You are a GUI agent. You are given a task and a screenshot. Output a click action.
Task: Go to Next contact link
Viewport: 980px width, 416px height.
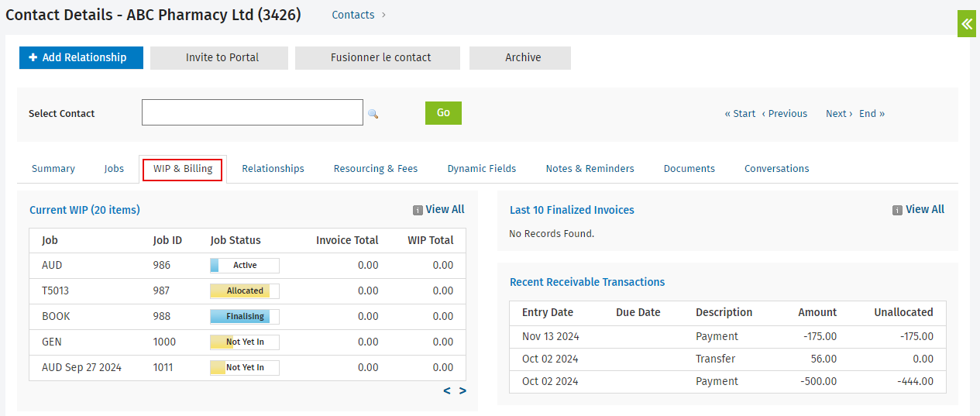839,114
